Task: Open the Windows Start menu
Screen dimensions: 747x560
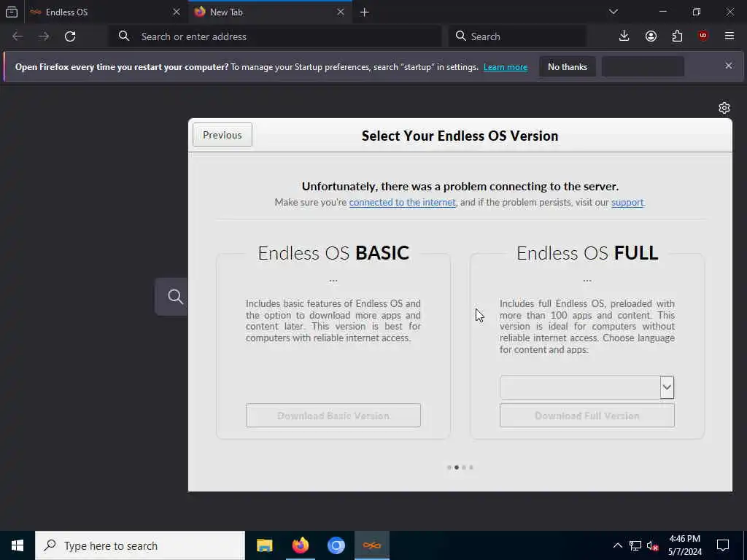Action: [18, 545]
